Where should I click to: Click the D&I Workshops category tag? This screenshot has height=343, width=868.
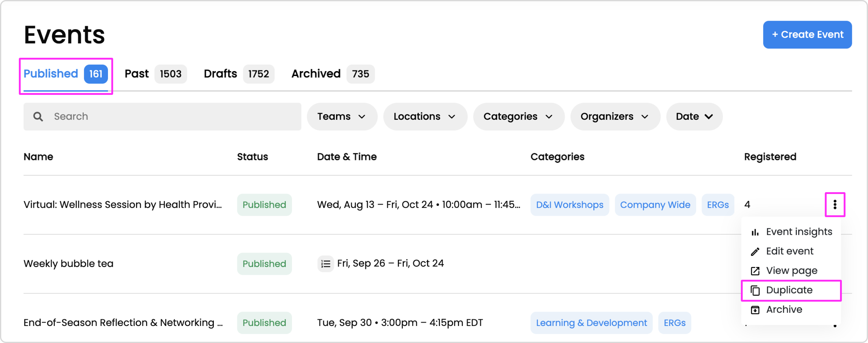point(569,205)
